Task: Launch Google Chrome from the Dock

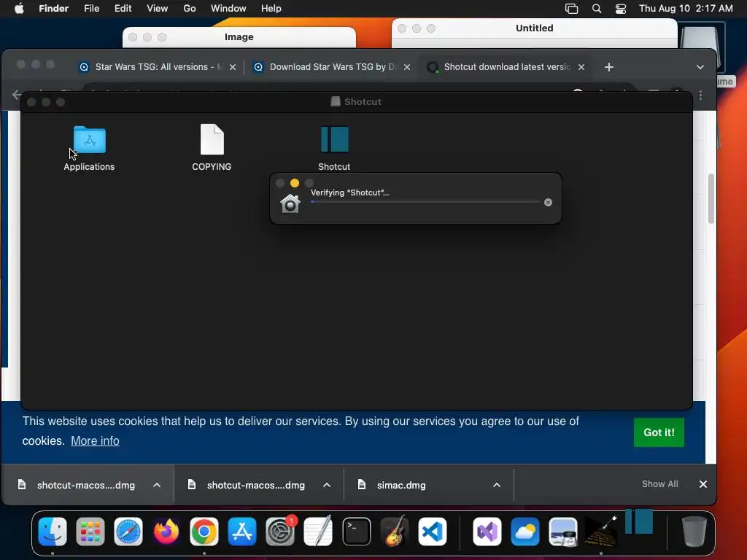Action: [204, 531]
